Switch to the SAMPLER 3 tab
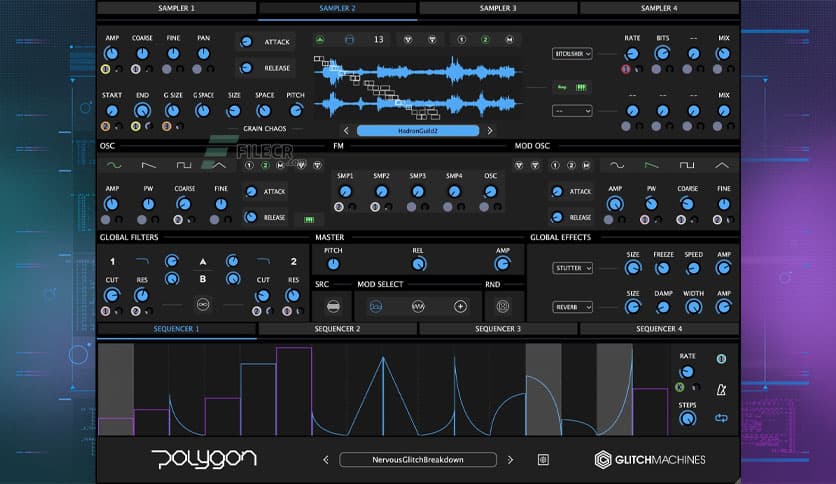Image resolution: width=836 pixels, height=484 pixels. click(x=498, y=8)
